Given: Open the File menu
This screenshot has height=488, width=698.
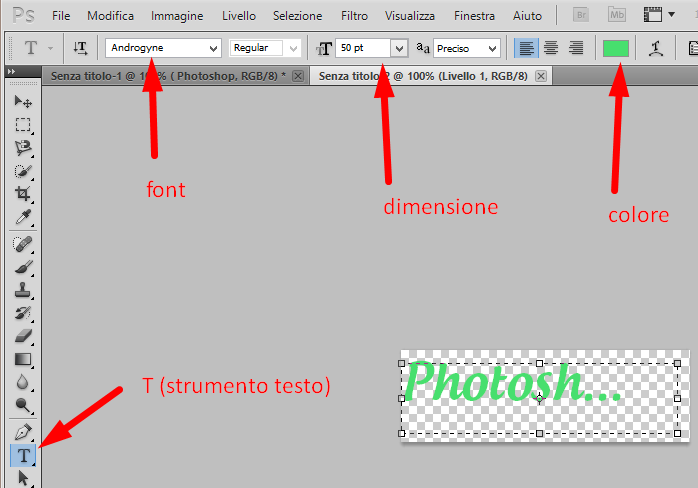Looking at the screenshot, I should point(61,16).
